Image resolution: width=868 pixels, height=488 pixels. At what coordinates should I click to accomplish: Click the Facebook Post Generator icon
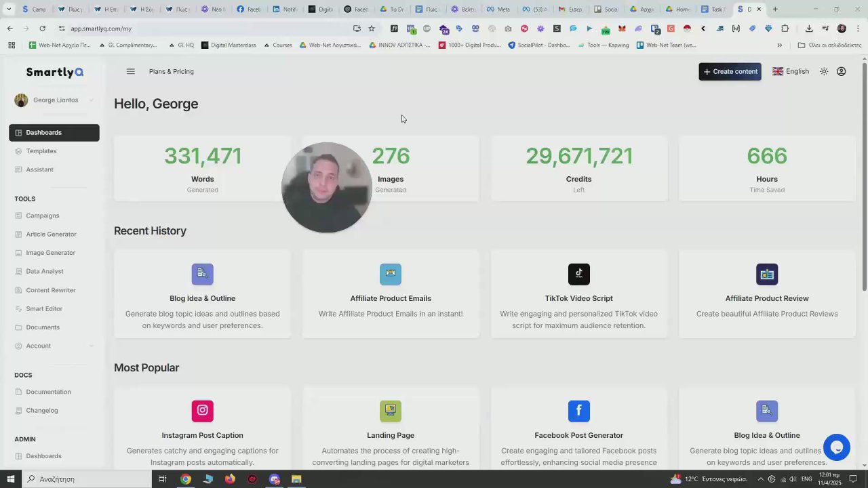click(x=579, y=411)
